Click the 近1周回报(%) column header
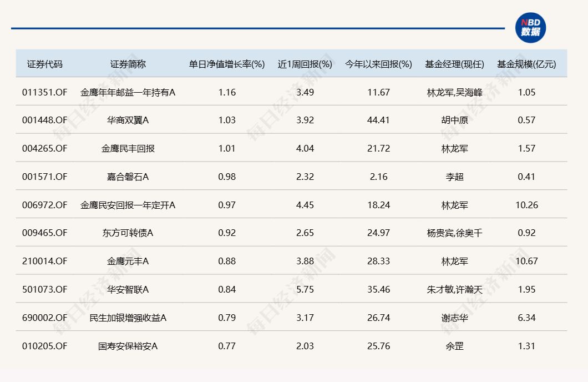The image size is (588, 382). pos(305,64)
